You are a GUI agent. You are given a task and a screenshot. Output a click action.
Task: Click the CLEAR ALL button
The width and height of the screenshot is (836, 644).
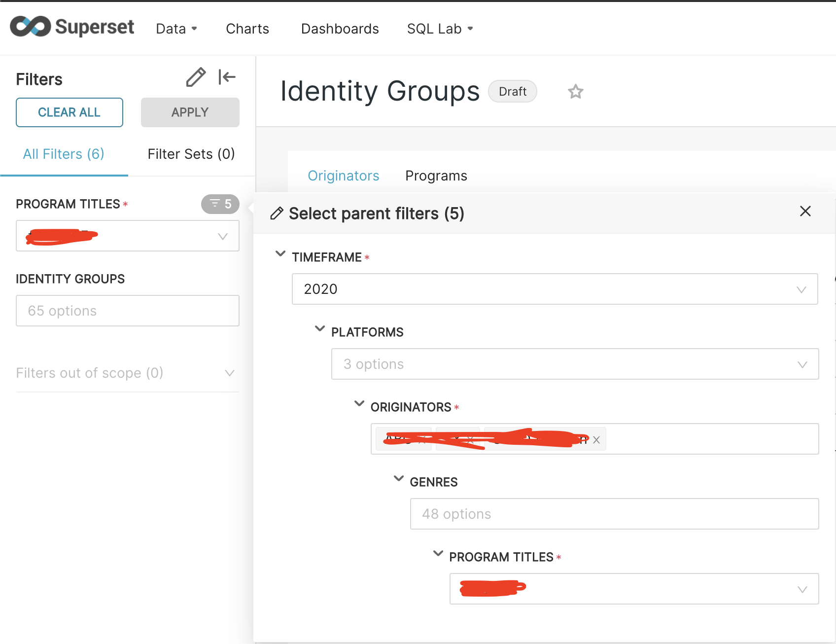point(69,112)
